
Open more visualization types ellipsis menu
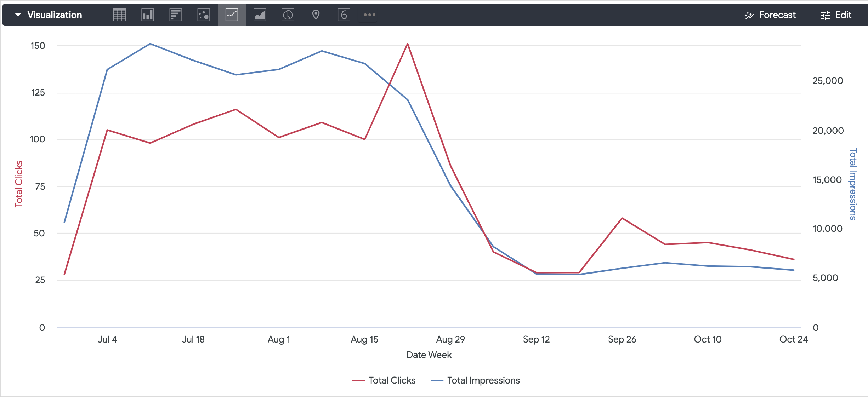point(369,15)
